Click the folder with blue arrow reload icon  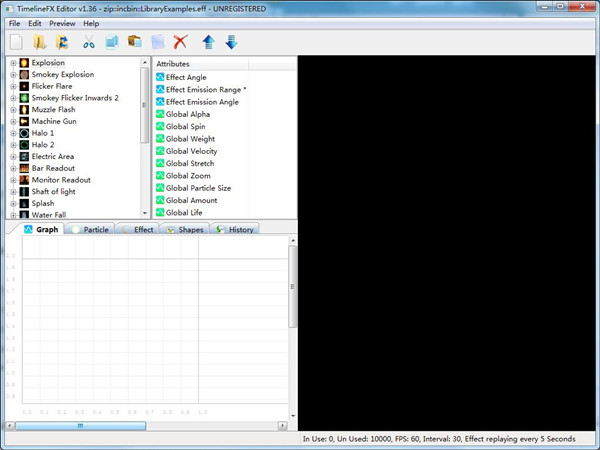tap(63, 42)
